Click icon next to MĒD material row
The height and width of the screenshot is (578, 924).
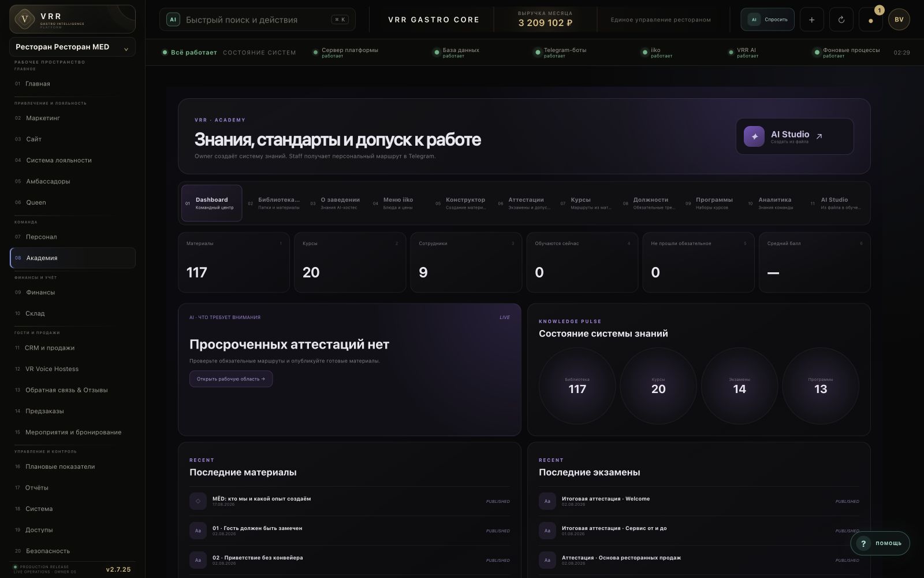pos(198,501)
